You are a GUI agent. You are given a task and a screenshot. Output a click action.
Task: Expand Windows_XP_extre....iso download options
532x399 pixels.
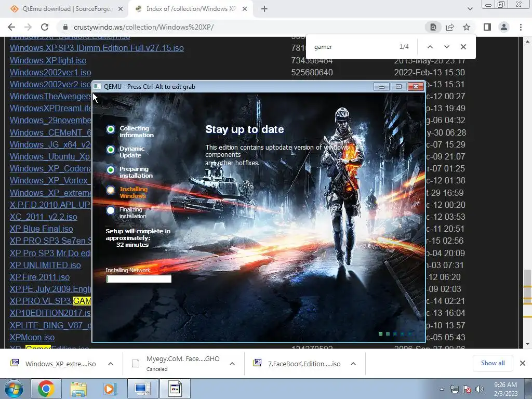[111, 364]
